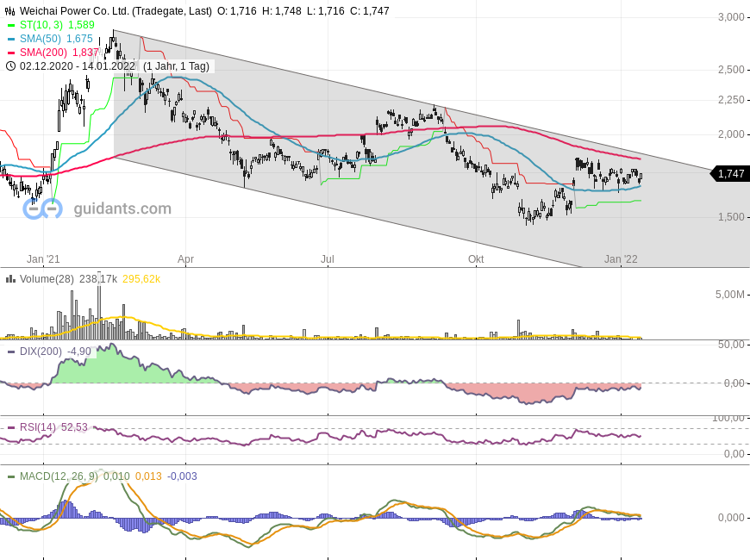Click the clock icon beside the date range
Image resolution: width=750 pixels, height=560 pixels.
point(10,66)
